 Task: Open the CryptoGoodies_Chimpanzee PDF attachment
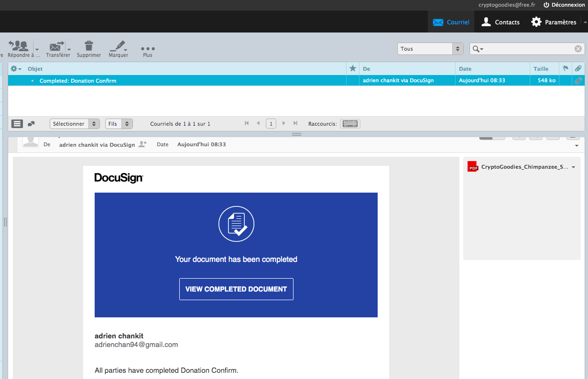524,167
